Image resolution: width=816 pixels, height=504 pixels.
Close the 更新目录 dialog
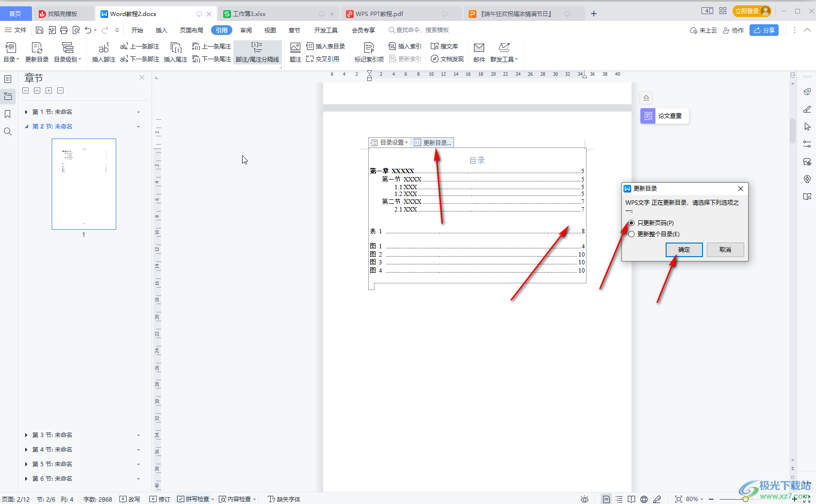coord(740,189)
